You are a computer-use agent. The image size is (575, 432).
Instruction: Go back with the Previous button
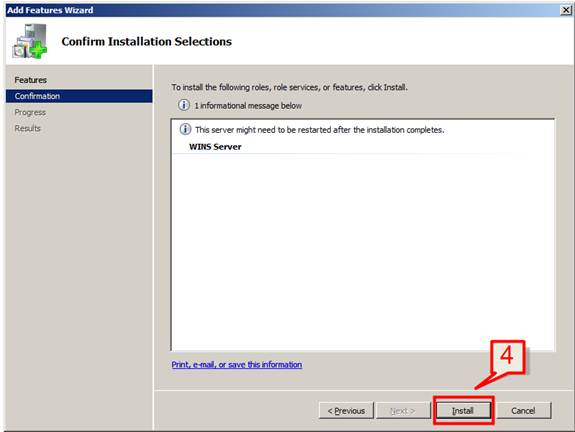(x=346, y=410)
